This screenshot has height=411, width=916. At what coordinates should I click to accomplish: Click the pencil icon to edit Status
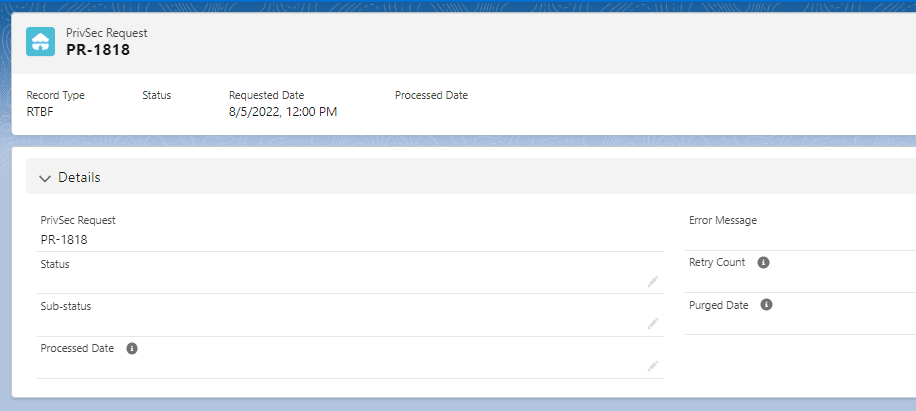click(x=653, y=282)
